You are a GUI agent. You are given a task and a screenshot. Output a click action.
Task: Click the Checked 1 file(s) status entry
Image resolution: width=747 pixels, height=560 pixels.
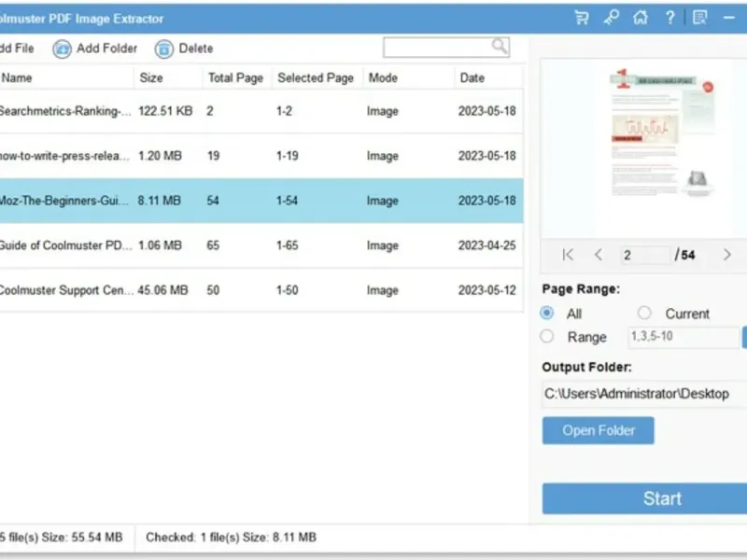pos(231,538)
